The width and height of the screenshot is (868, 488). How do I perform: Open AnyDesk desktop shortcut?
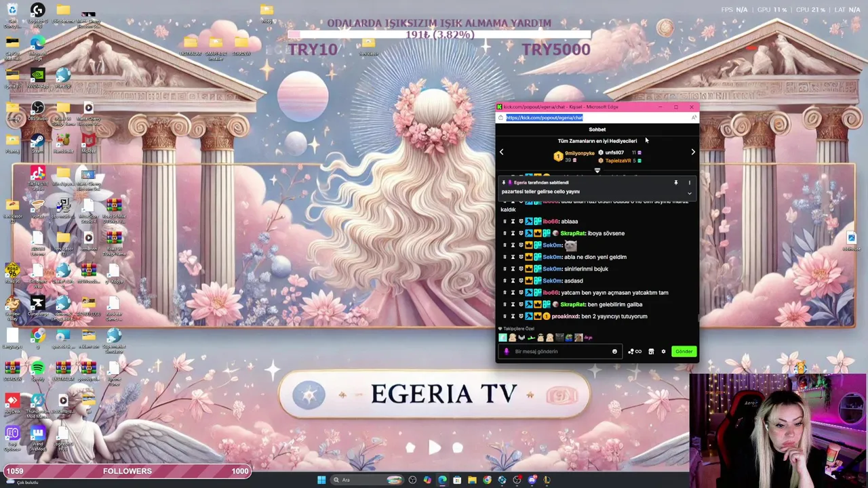pos(12,404)
